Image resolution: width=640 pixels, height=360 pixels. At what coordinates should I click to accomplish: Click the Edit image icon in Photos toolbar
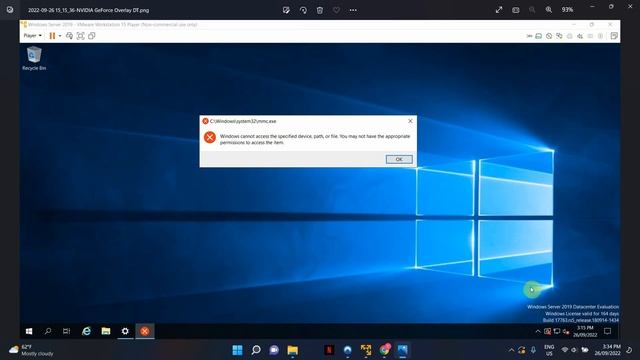click(286, 10)
